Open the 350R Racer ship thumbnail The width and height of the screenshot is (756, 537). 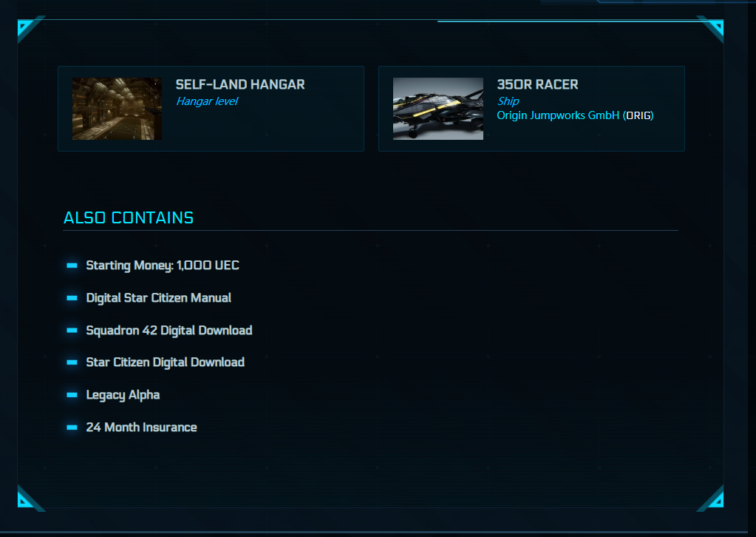(x=437, y=109)
